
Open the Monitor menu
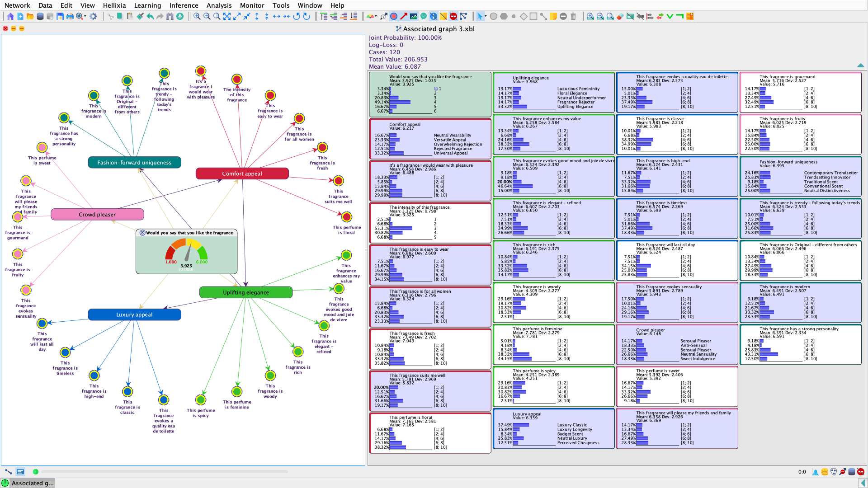pyautogui.click(x=252, y=5)
